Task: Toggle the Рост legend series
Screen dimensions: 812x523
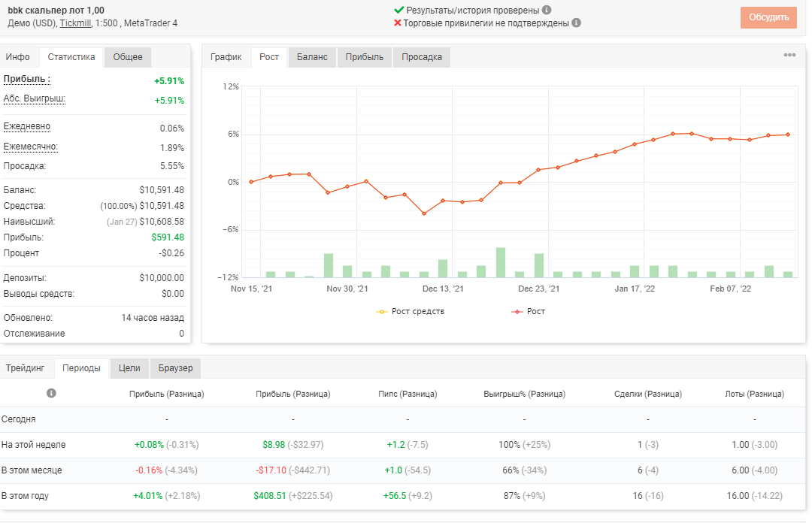Action: pos(529,311)
